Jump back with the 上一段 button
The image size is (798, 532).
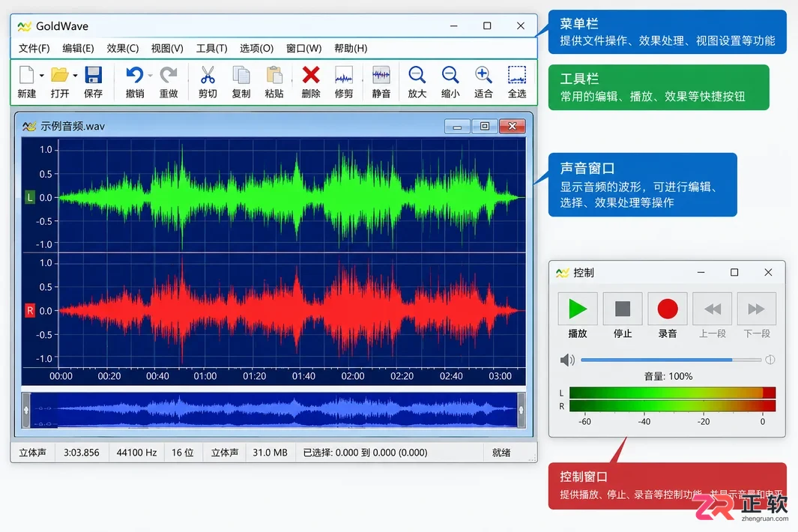712,309
